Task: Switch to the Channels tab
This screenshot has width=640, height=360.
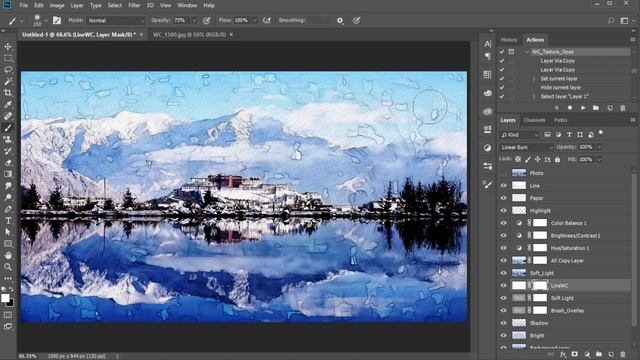Action: click(534, 120)
